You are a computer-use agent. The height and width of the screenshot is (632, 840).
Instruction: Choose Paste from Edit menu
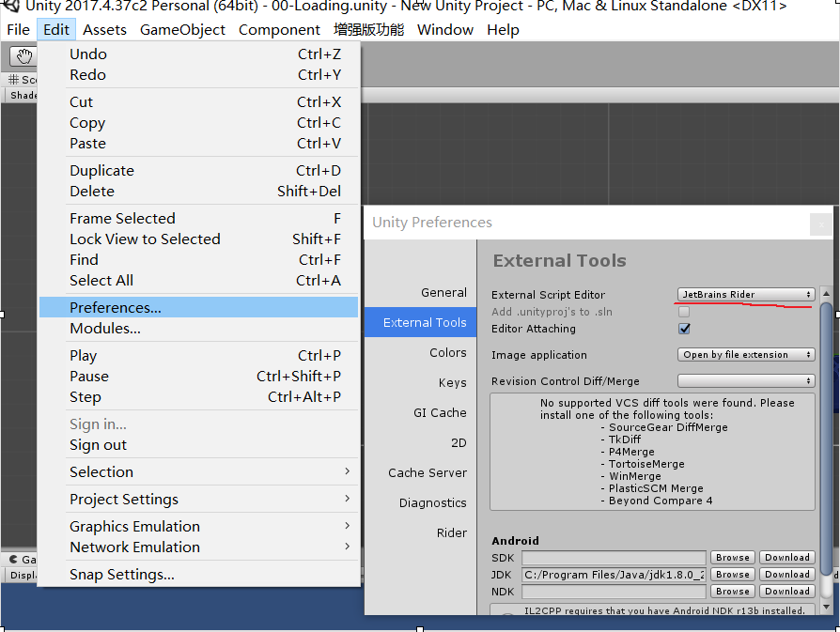tap(198, 144)
